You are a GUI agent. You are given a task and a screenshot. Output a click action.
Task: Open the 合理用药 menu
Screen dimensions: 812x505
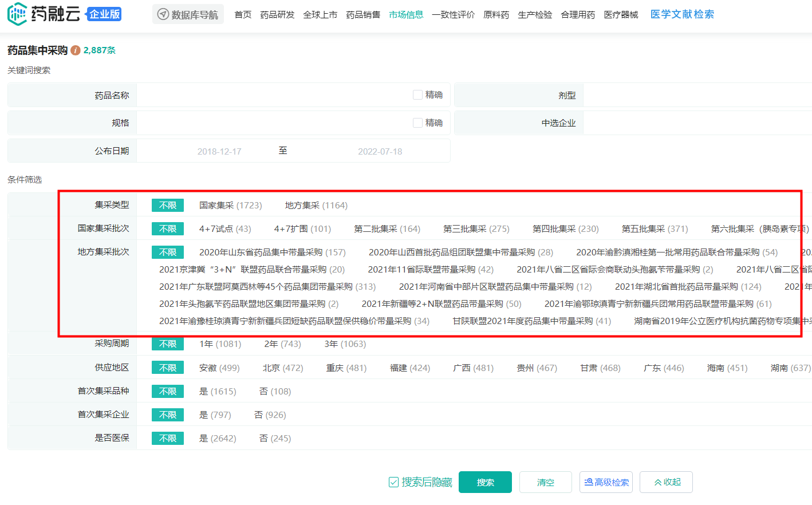(578, 14)
